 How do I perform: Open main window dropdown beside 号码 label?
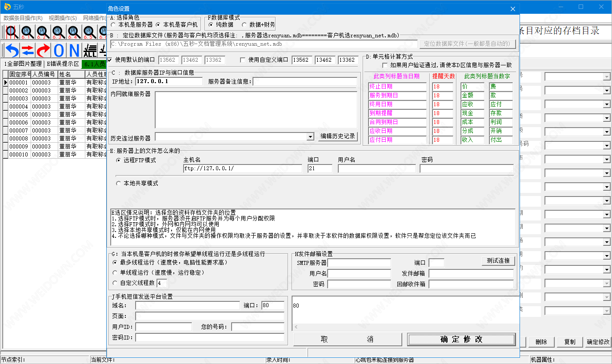607,146
